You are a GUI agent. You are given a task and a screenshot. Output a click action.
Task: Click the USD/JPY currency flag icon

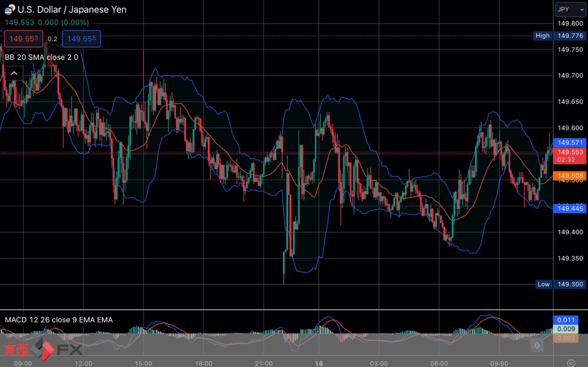tap(10, 9)
